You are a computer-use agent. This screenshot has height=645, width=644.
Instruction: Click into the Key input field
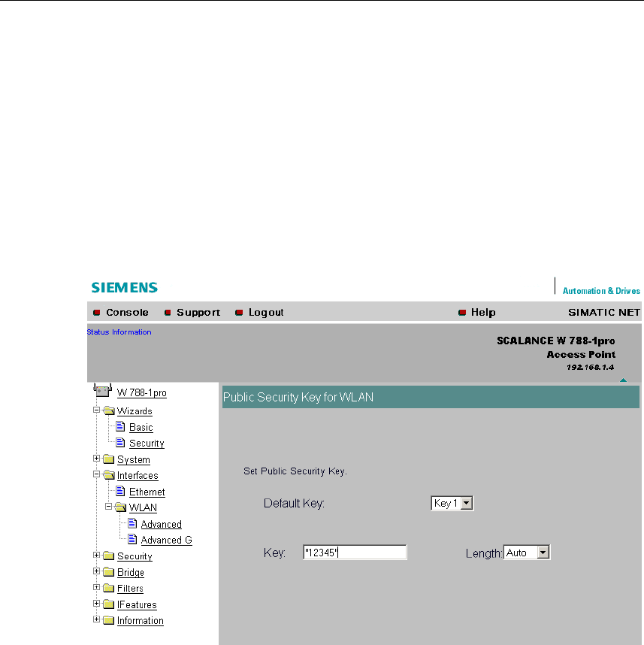click(355, 553)
